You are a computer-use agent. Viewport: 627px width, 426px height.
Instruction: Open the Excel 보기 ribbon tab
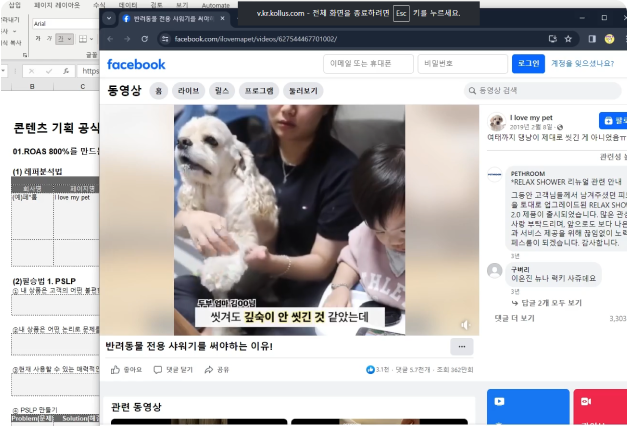[182, 5]
